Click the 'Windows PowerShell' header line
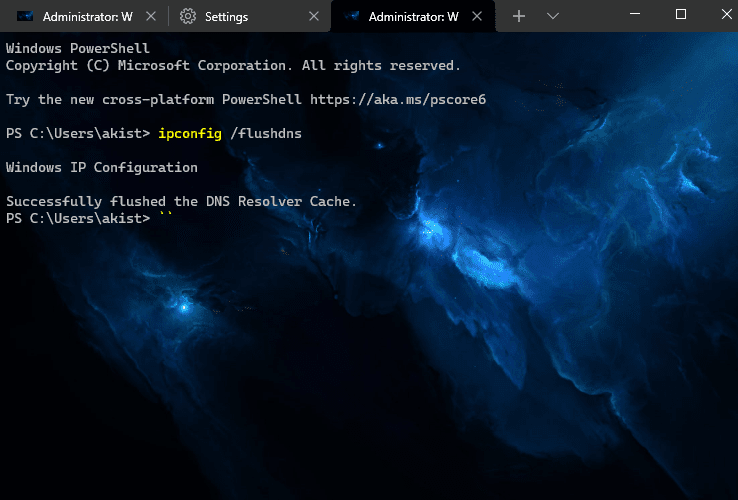This screenshot has height=500, width=738. point(78,48)
